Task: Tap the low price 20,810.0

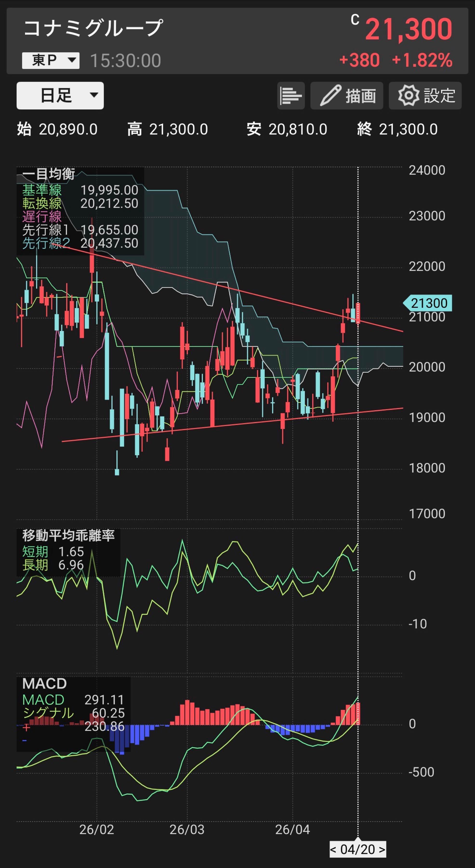Action: [298, 129]
